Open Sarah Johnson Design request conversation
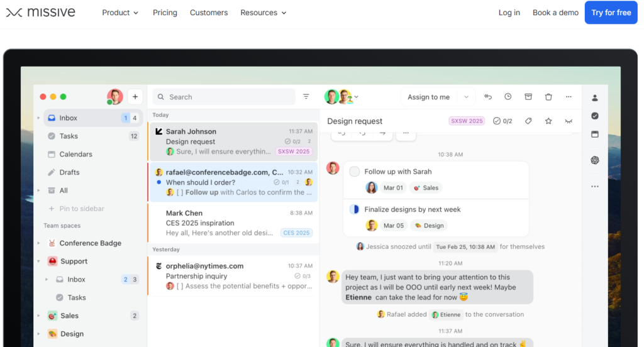 (233, 141)
